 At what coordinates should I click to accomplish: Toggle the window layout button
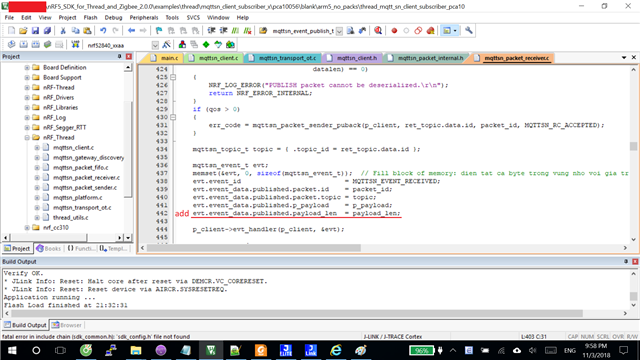click(447, 31)
